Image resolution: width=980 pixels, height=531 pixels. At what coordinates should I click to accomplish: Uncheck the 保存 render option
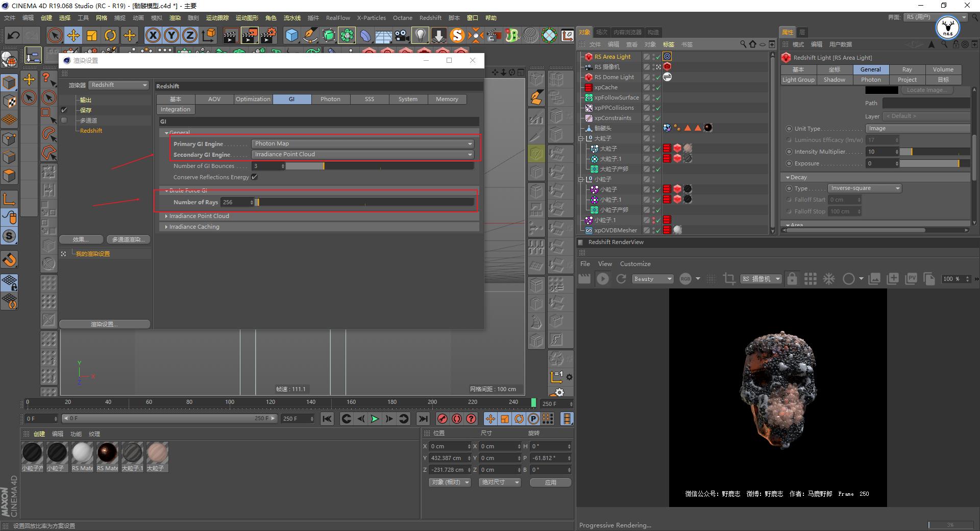point(64,110)
